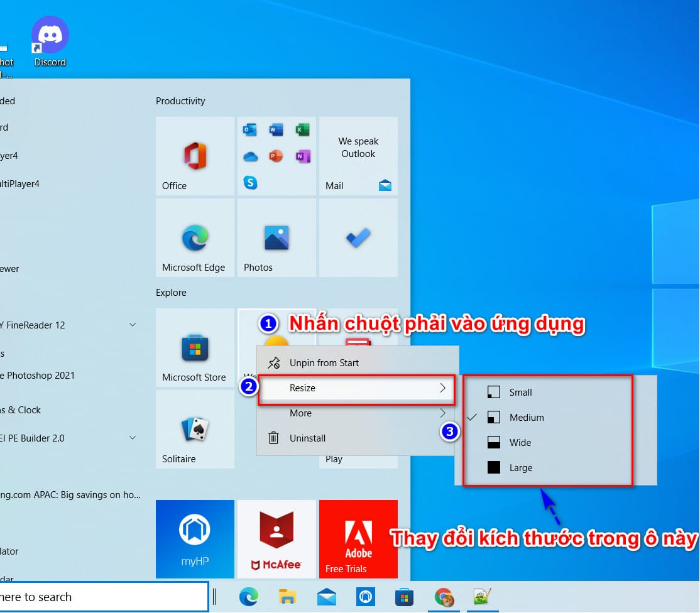This screenshot has width=700, height=613.
Task: Select Uninstall in the context menu
Action: click(357, 438)
